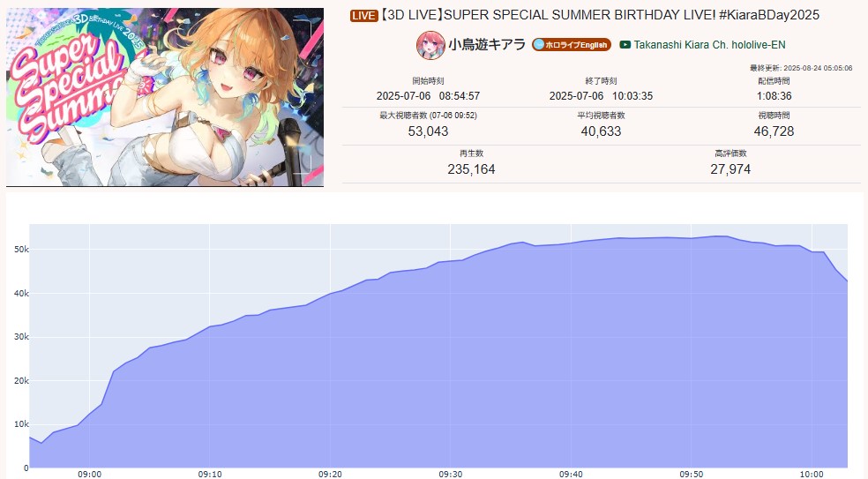The height and width of the screenshot is (479, 868).
Task: Click the 20k label on the viewer axis
Action: click(x=21, y=381)
